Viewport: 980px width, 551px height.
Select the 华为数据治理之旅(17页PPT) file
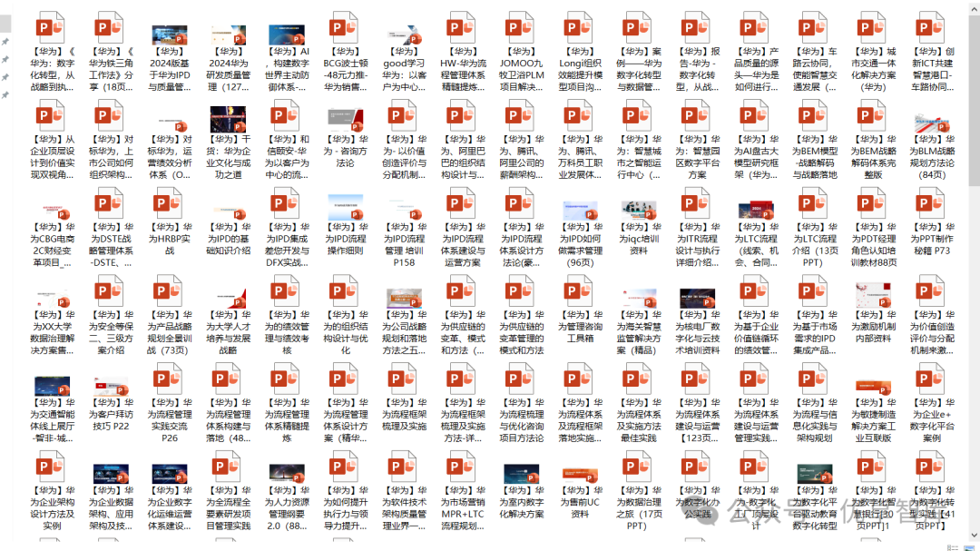(x=639, y=467)
